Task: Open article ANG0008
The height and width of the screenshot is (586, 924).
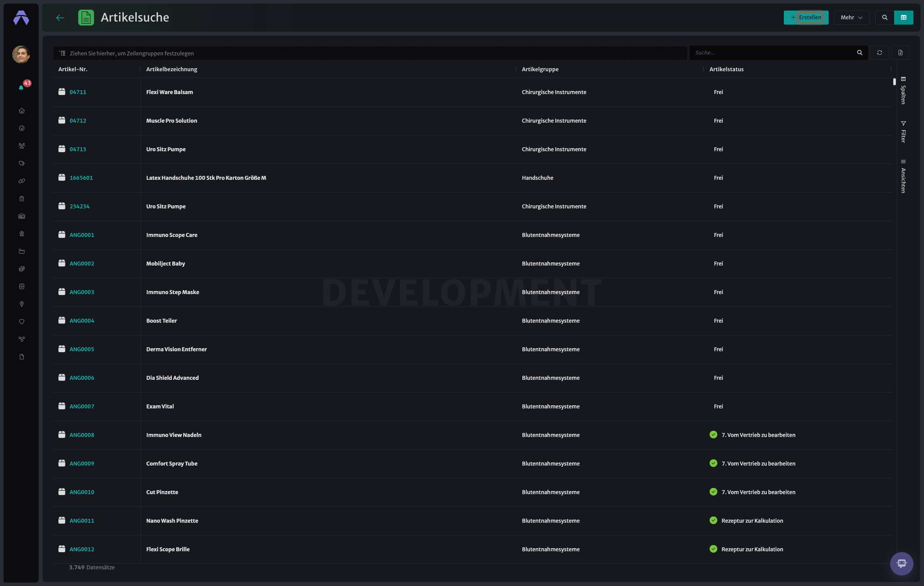Action: pyautogui.click(x=82, y=435)
